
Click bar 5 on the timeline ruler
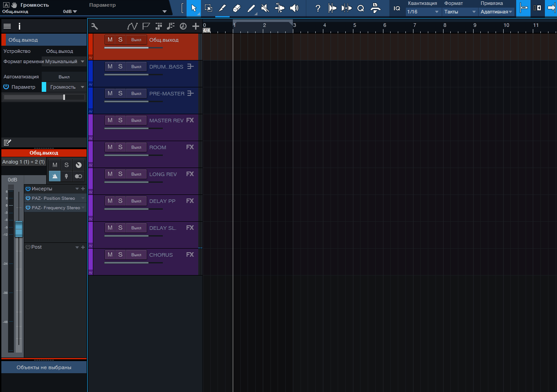pyautogui.click(x=355, y=25)
